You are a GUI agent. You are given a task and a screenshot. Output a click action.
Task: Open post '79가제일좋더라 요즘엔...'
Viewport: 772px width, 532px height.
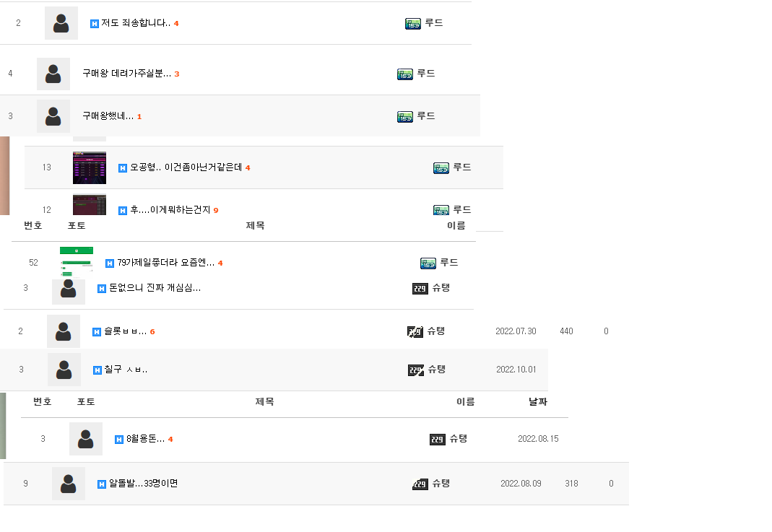165,263
